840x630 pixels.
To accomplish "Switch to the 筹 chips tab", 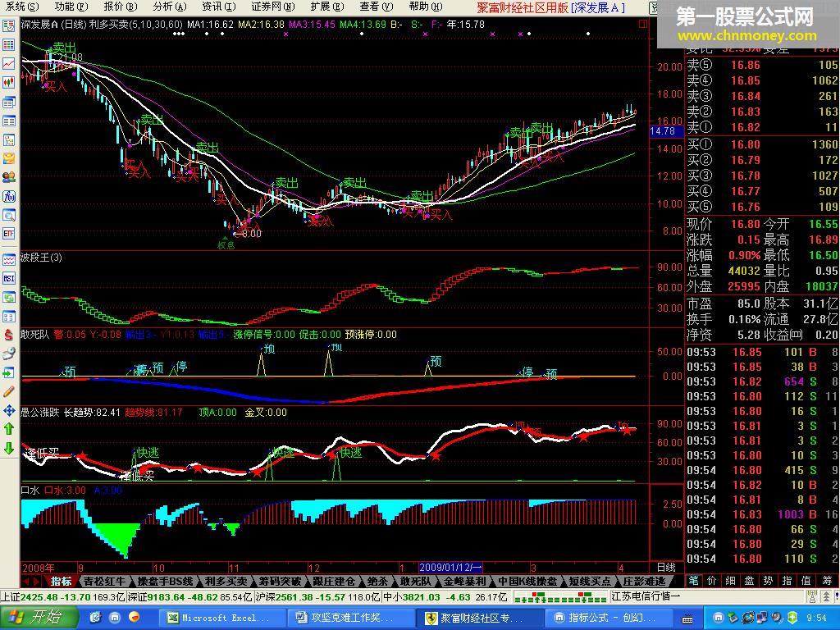I will (827, 581).
